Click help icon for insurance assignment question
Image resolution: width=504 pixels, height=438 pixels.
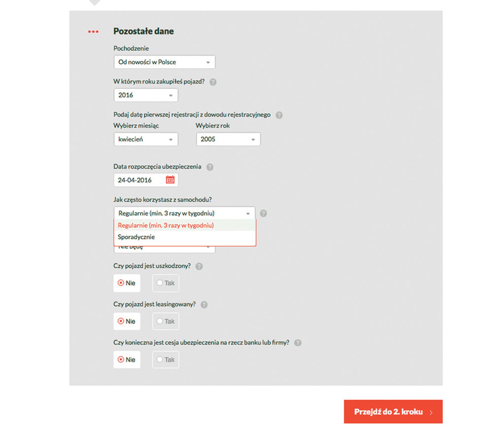point(298,343)
